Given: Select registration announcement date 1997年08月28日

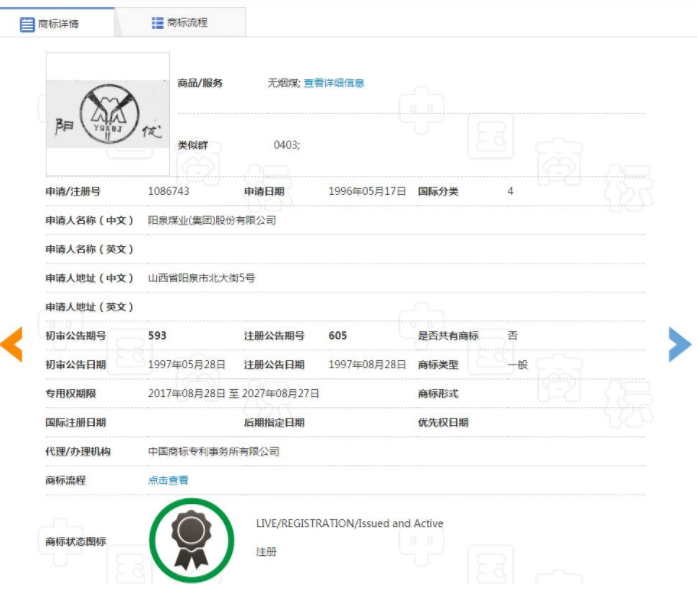Looking at the screenshot, I should 367,365.
